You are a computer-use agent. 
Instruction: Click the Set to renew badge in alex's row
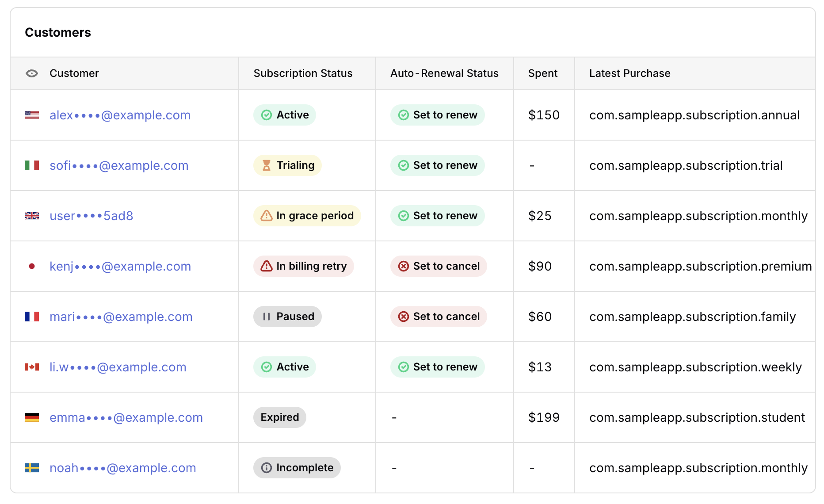pyautogui.click(x=438, y=115)
